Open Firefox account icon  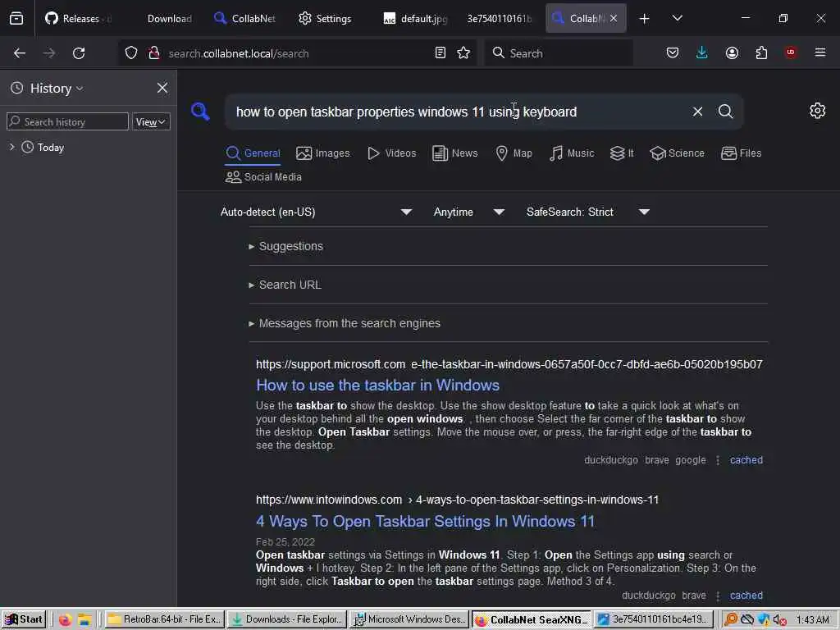click(732, 52)
